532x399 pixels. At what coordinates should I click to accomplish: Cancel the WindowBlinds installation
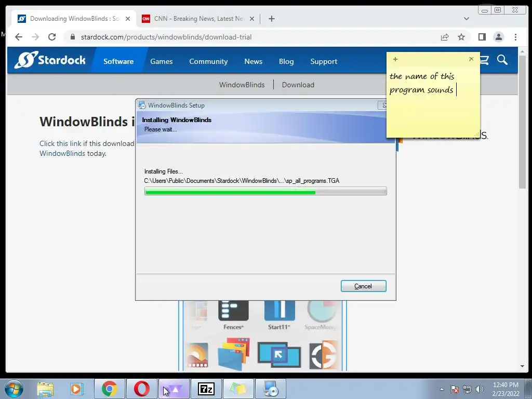(363, 286)
